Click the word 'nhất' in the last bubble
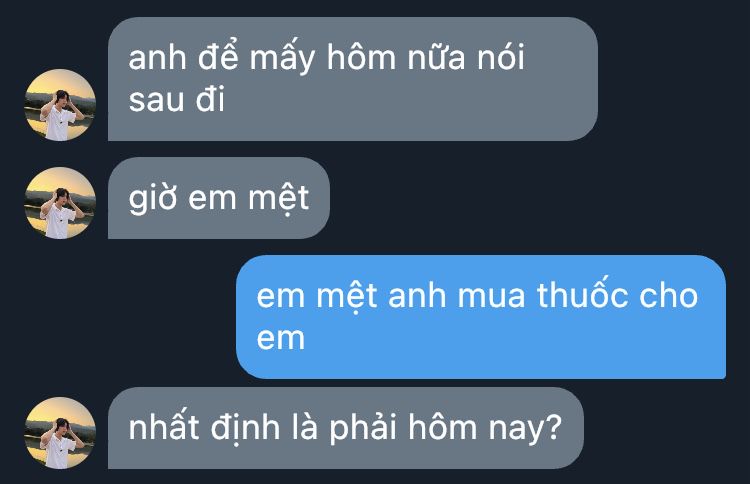The height and width of the screenshot is (484, 750). [164, 426]
